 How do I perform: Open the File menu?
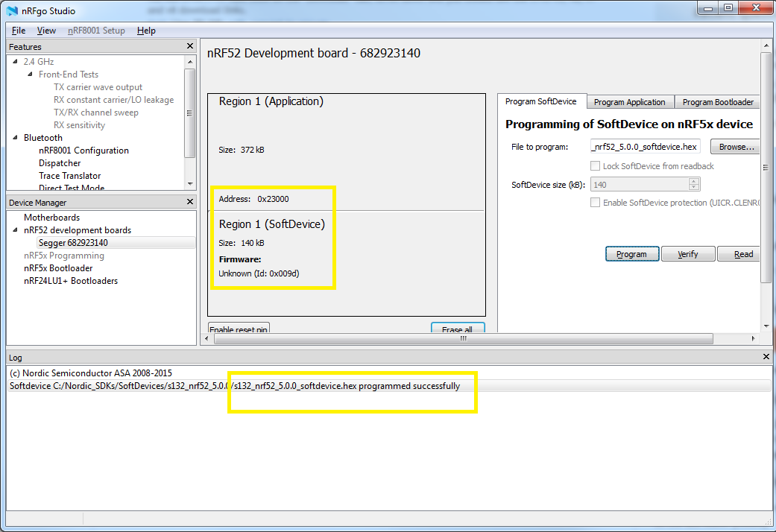click(19, 31)
